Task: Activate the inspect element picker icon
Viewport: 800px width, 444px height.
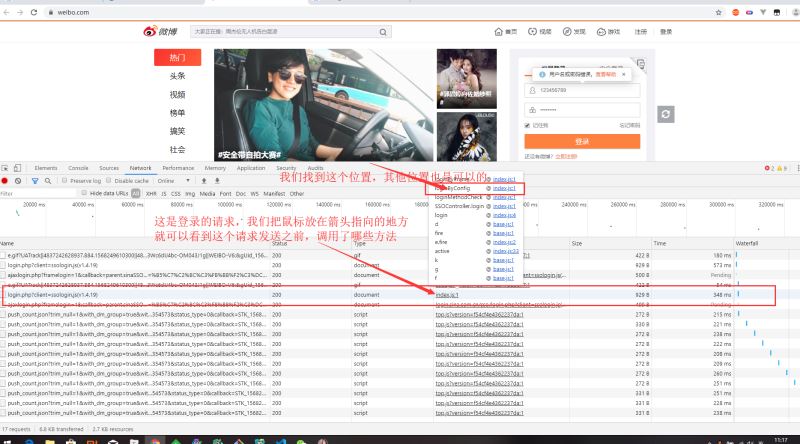Action: coord(5,168)
